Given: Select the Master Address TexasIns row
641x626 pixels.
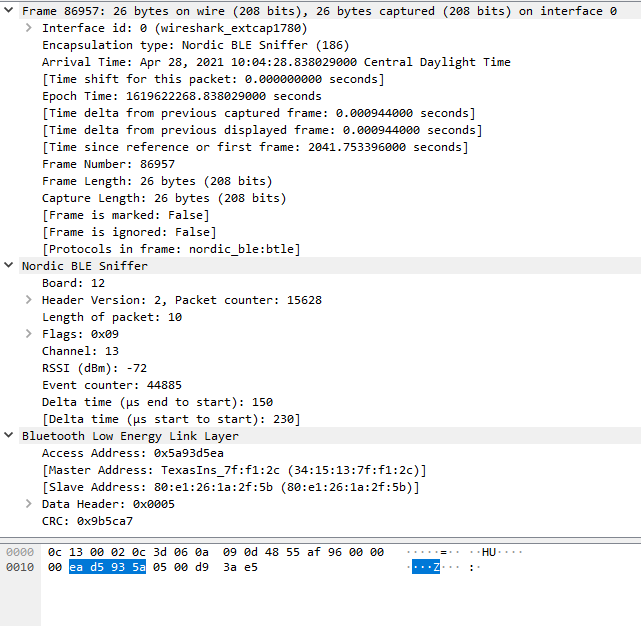Looking at the screenshot, I should coord(234,470).
